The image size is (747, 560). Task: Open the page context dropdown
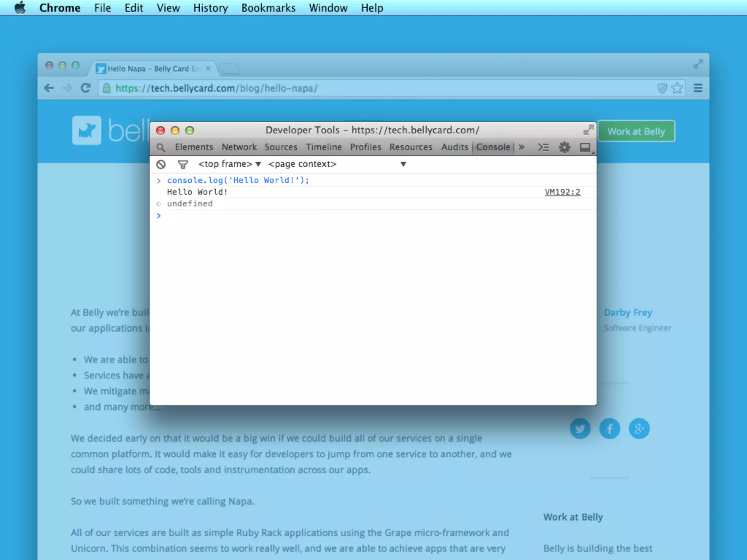pos(337,164)
